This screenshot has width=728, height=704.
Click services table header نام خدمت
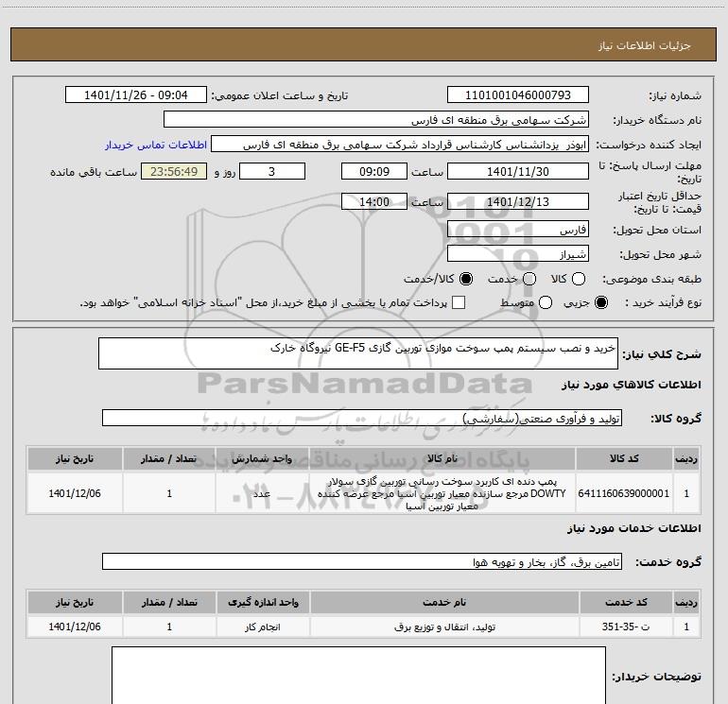[444, 602]
